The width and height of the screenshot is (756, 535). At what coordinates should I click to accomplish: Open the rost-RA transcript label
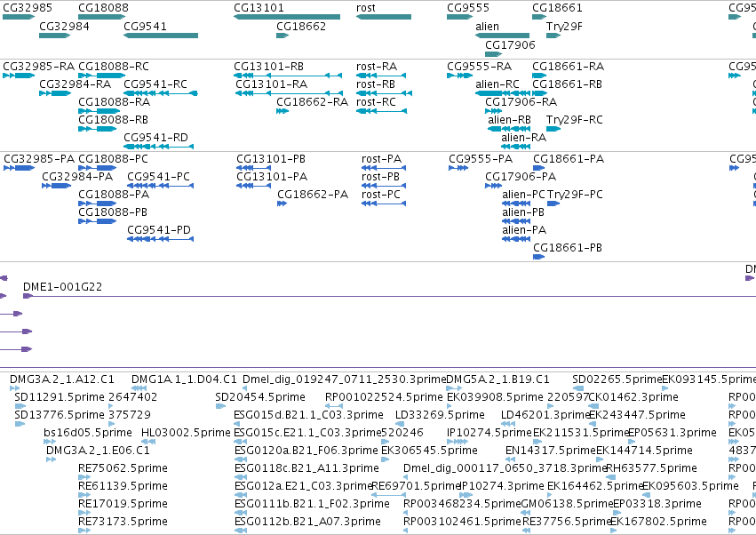[377, 66]
